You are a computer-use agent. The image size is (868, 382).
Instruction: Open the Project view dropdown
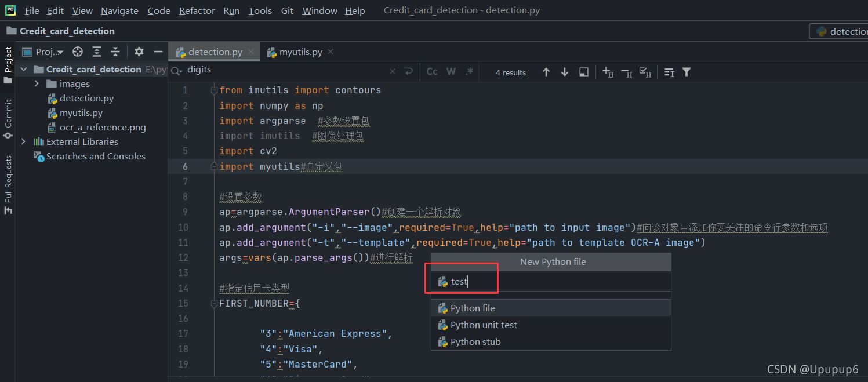point(49,52)
